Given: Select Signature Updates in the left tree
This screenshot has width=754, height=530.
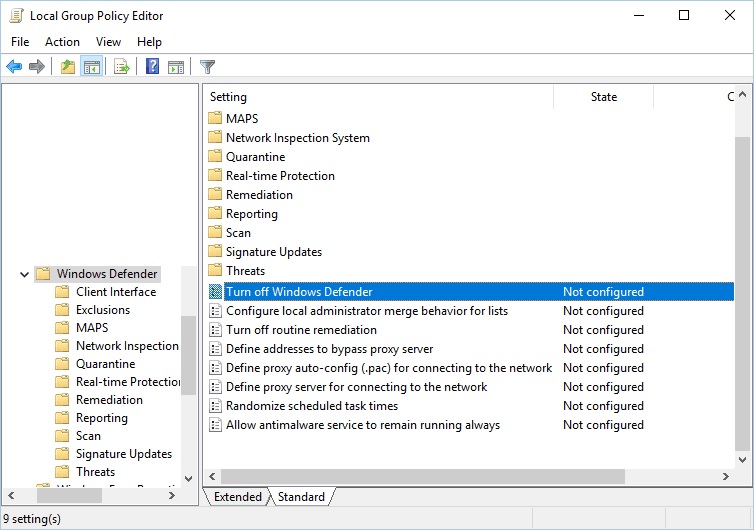Looking at the screenshot, I should 124,454.
